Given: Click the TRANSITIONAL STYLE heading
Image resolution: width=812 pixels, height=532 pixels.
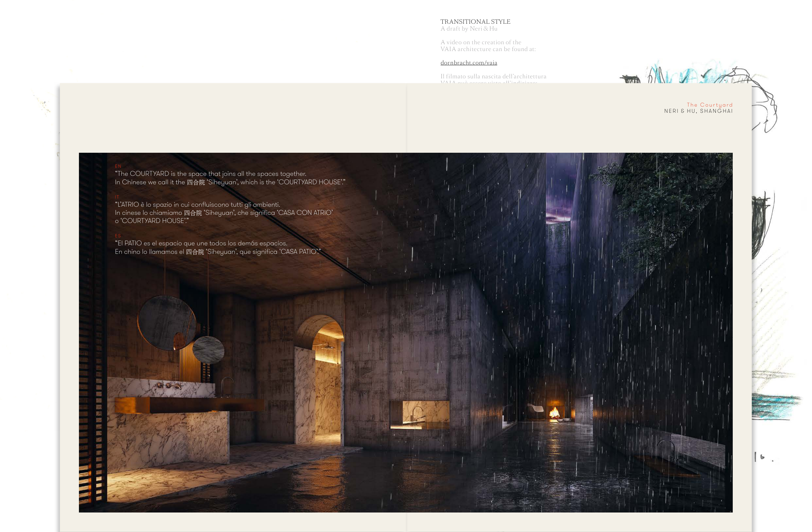Looking at the screenshot, I should click(x=475, y=21).
